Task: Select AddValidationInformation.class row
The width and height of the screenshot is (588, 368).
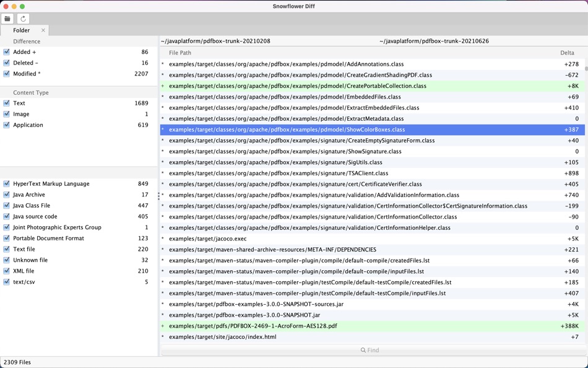Action: point(373,195)
